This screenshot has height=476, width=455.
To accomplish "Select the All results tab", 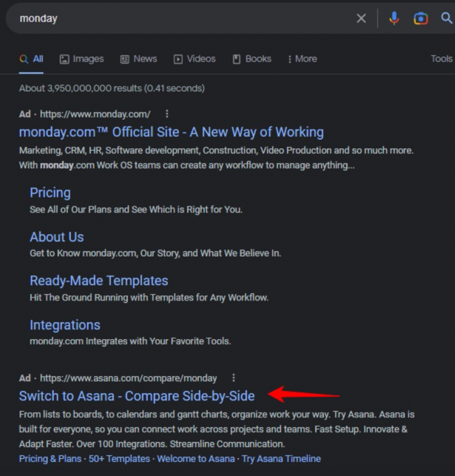I will (x=31, y=59).
